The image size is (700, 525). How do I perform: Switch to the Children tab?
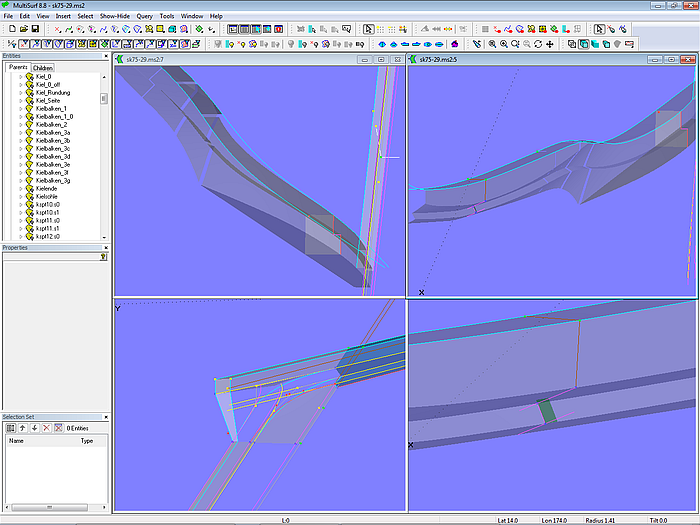click(43, 68)
